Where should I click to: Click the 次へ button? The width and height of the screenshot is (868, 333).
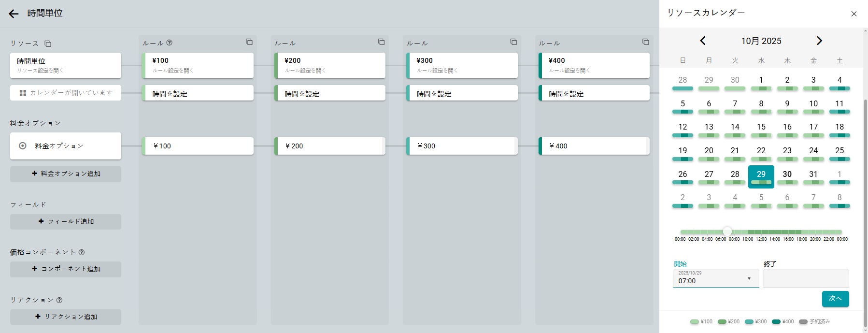[835, 299]
